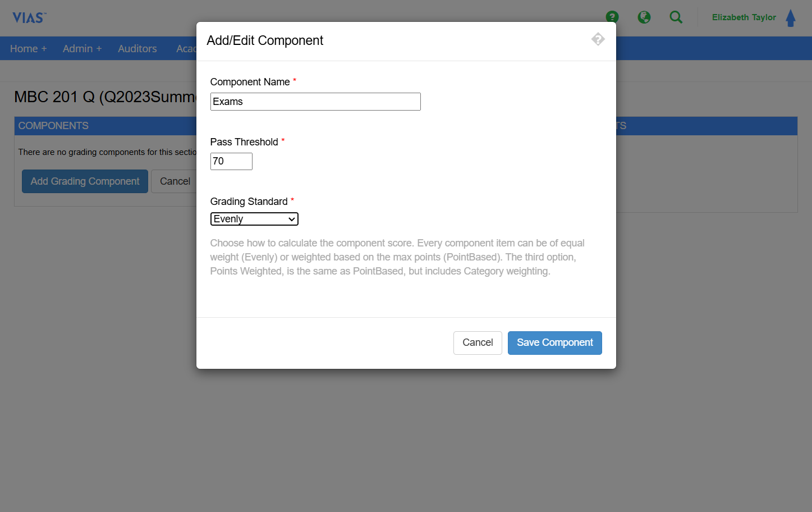Click the Pass Threshold field

point(231,161)
